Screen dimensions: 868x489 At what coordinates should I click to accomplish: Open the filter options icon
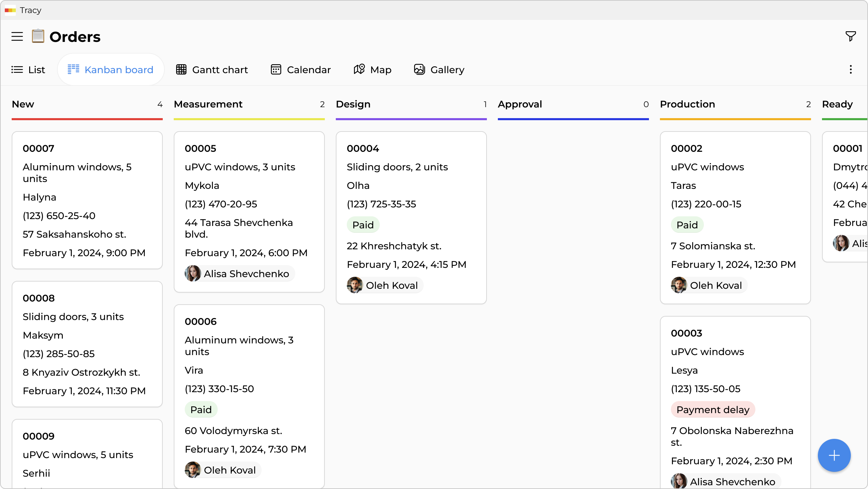tap(850, 36)
